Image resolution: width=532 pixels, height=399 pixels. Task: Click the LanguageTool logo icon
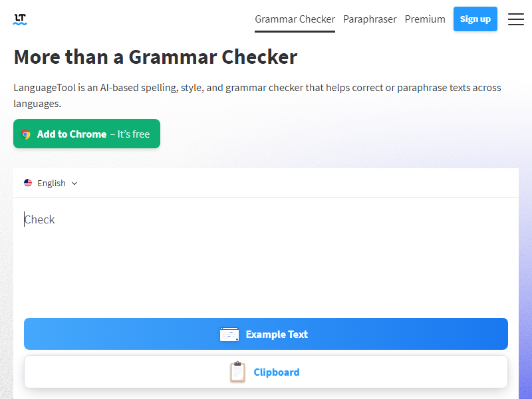pyautogui.click(x=20, y=19)
